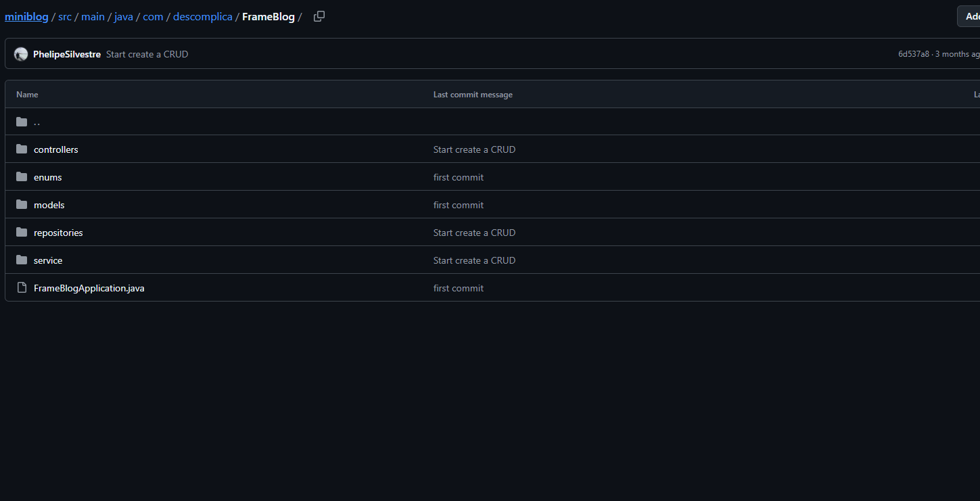Click the repositories folder icon
Image resolution: width=980 pixels, height=501 pixels.
click(x=22, y=233)
